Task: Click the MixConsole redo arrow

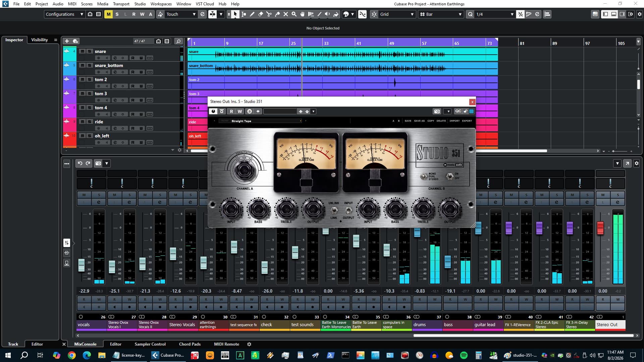Action: click(x=88, y=163)
